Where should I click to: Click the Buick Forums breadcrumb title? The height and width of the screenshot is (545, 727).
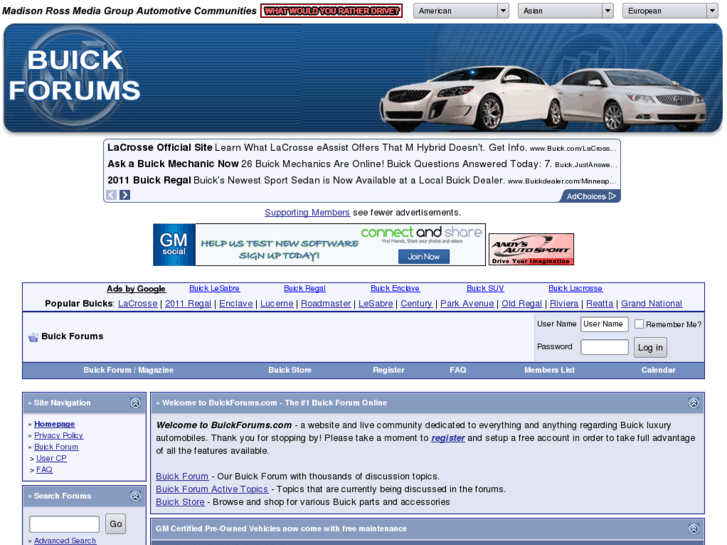pyautogui.click(x=72, y=336)
